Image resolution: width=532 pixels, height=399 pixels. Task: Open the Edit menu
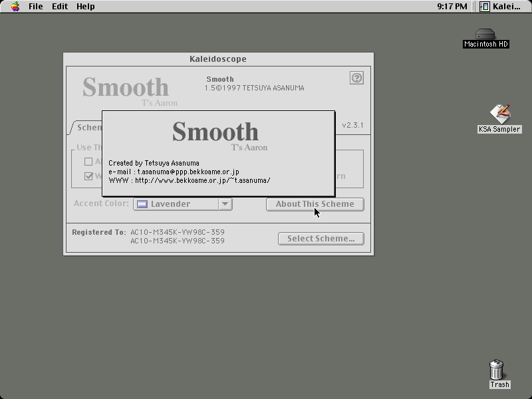click(60, 7)
